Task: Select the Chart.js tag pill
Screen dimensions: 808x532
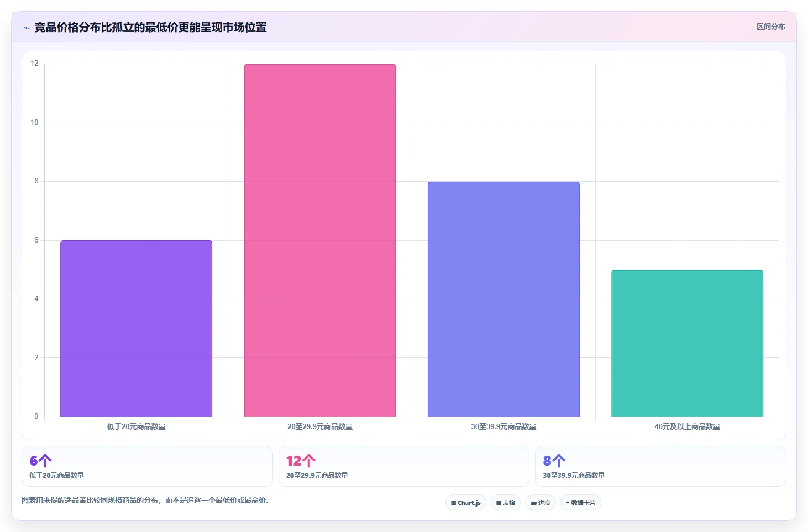Action: 466,503
